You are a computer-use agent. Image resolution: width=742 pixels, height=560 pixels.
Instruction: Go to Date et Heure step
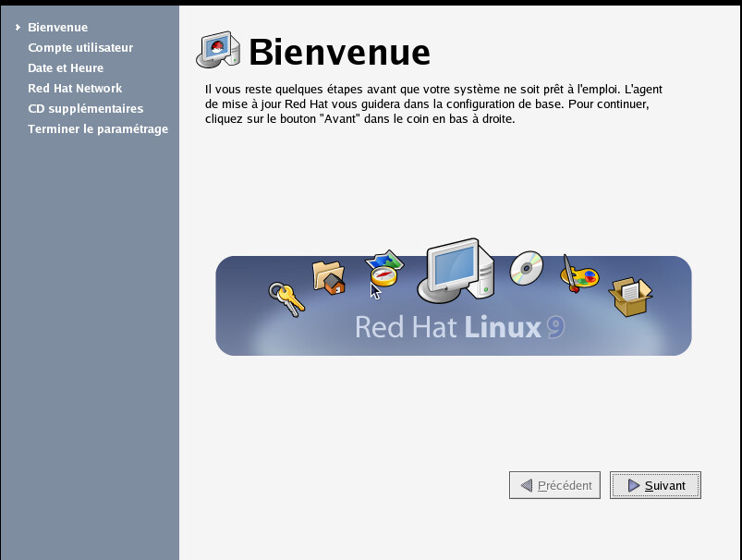[x=66, y=68]
